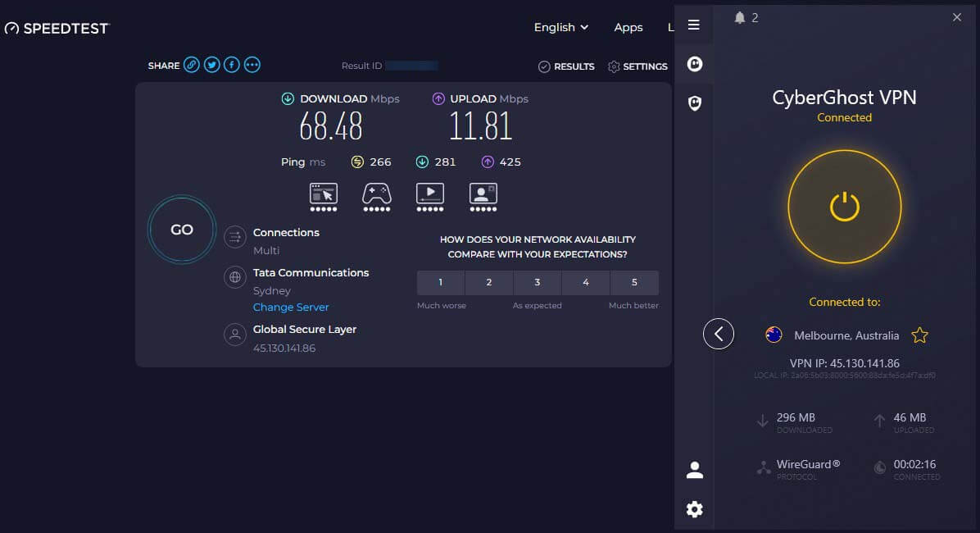
Task: Collapse the CyberGhost panel with the chevron
Action: (x=719, y=334)
